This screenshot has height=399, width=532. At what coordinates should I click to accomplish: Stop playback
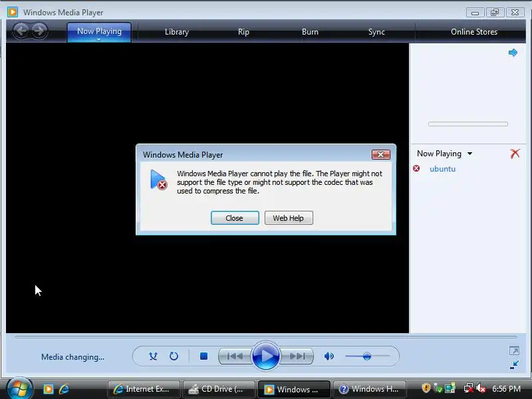(203, 356)
